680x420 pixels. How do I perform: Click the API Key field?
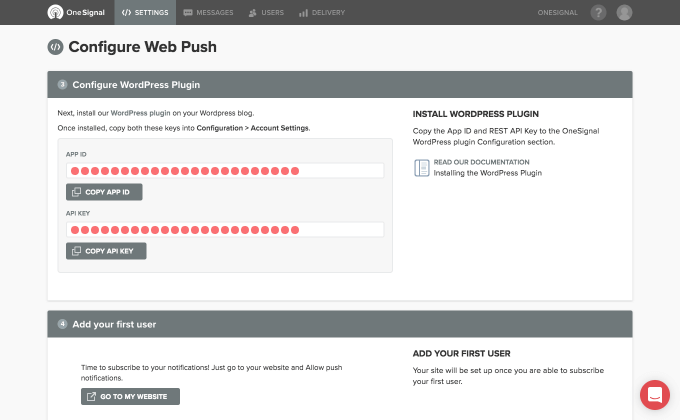coord(225,230)
